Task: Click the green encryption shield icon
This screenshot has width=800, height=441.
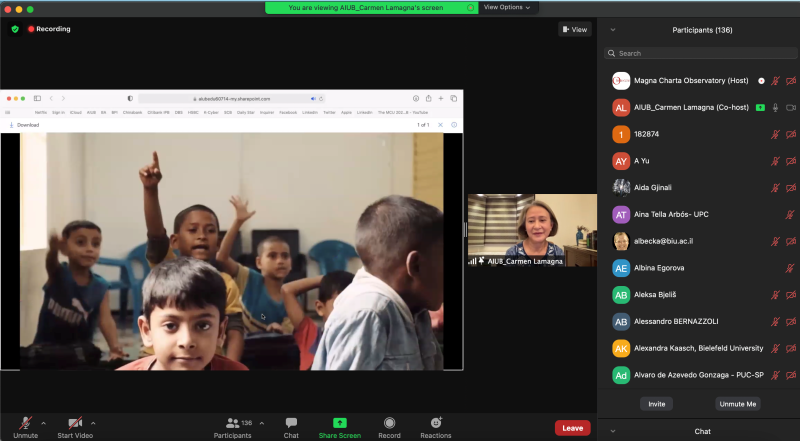Action: 15,29
